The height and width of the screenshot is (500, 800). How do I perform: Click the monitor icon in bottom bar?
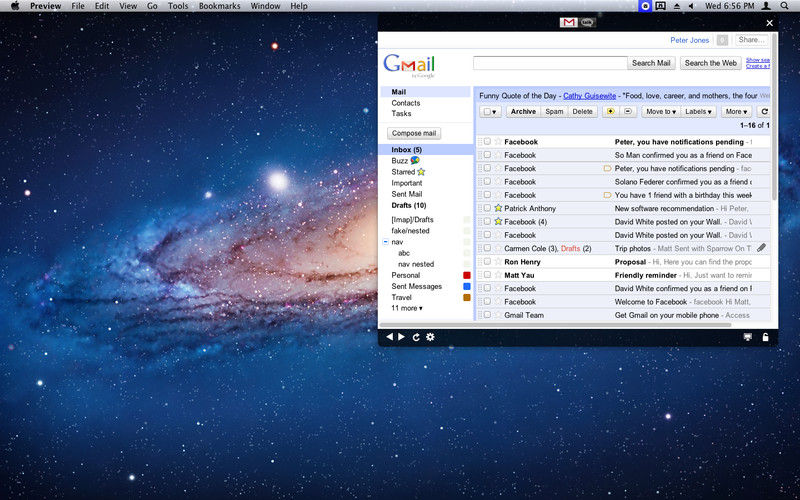point(748,337)
